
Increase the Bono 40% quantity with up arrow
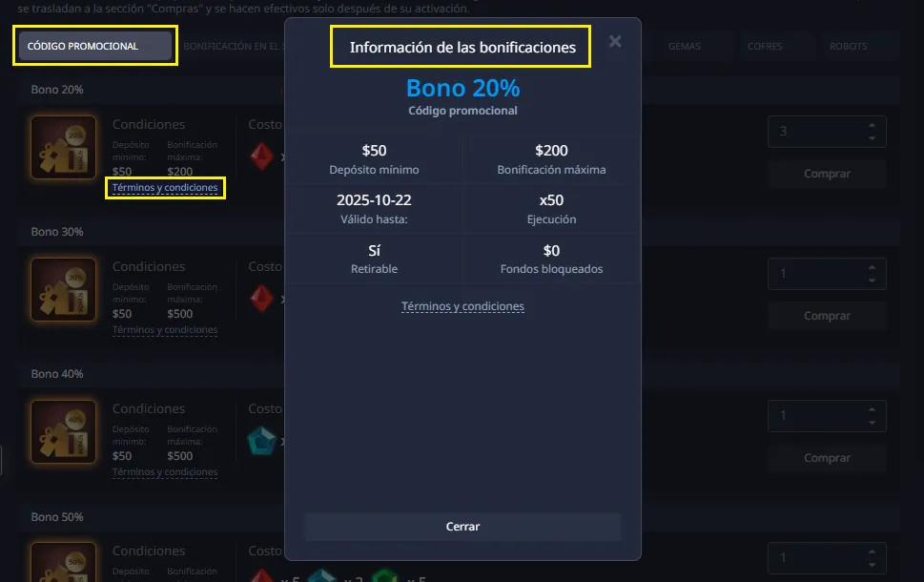click(872, 409)
